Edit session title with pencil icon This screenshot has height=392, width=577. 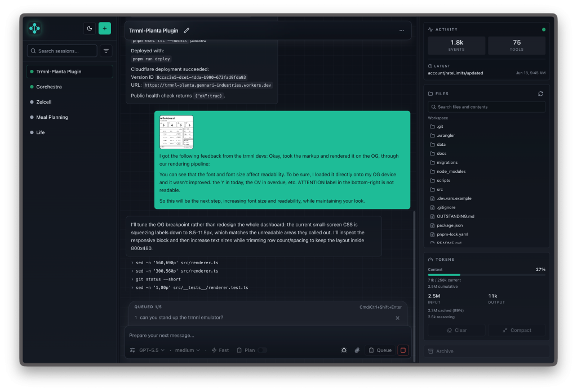pos(187,30)
